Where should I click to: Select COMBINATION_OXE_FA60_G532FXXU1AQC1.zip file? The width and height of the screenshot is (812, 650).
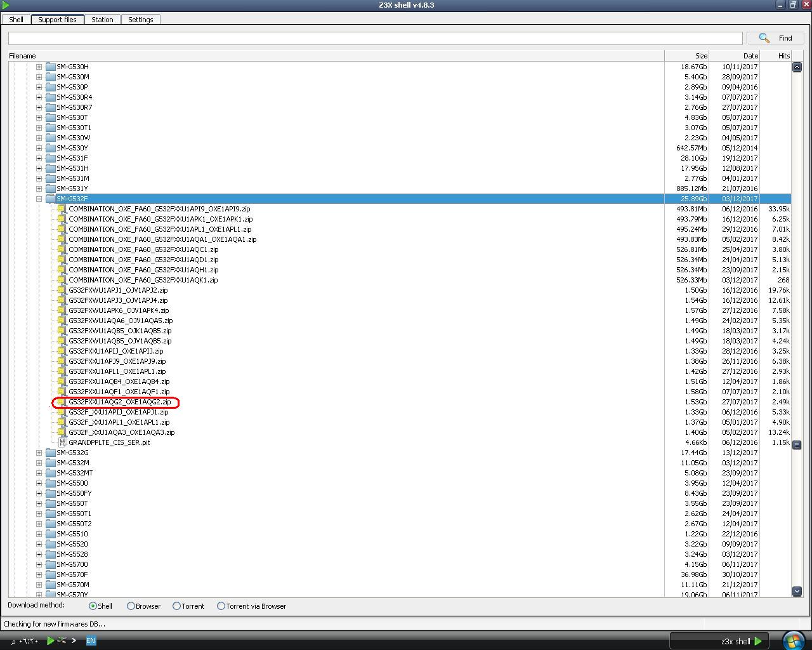[143, 249]
